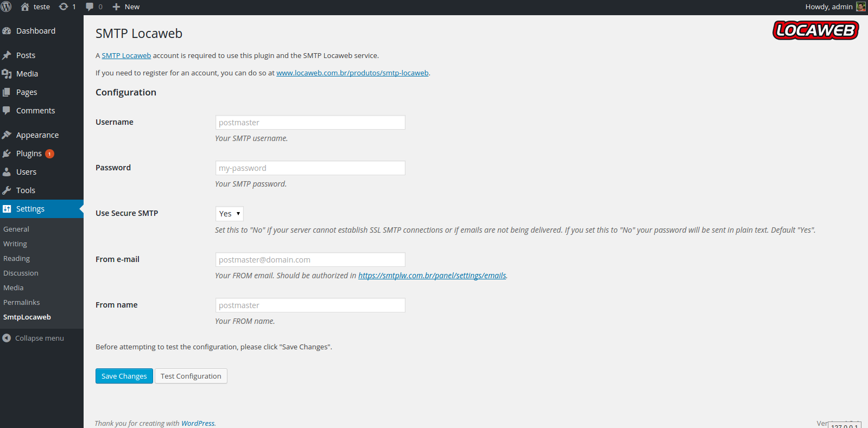Focus the Password input field
This screenshot has height=428, width=868.
[311, 168]
